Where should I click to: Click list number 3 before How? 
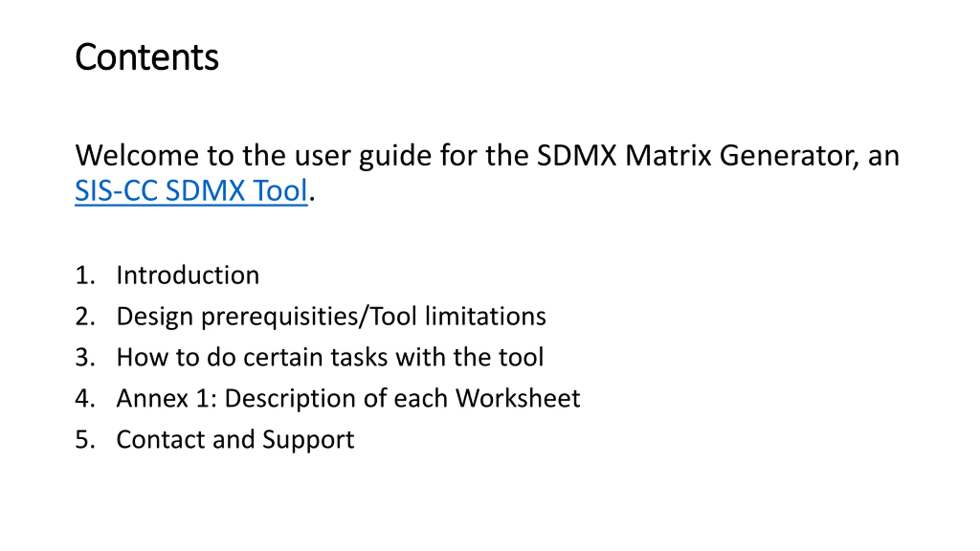pyautogui.click(x=85, y=357)
